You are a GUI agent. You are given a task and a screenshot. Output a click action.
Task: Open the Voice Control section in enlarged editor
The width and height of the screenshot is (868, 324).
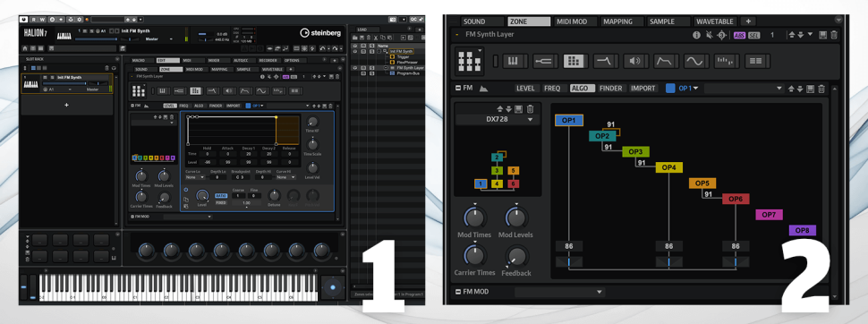[515, 61]
